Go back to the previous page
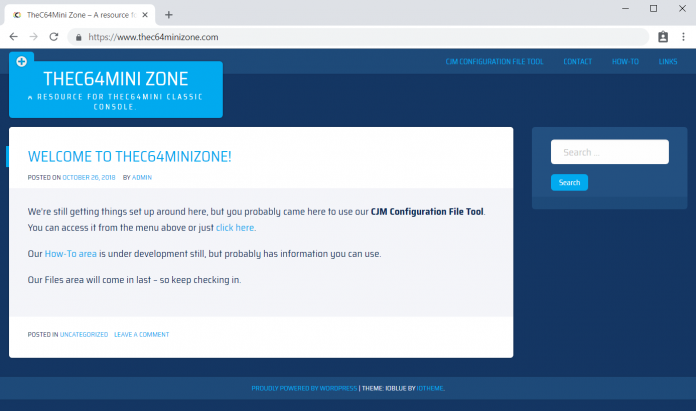The width and height of the screenshot is (696, 411). tap(14, 37)
